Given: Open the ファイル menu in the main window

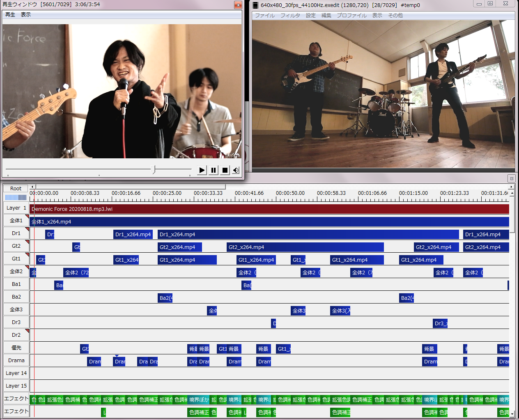Looking at the screenshot, I should click(x=264, y=16).
